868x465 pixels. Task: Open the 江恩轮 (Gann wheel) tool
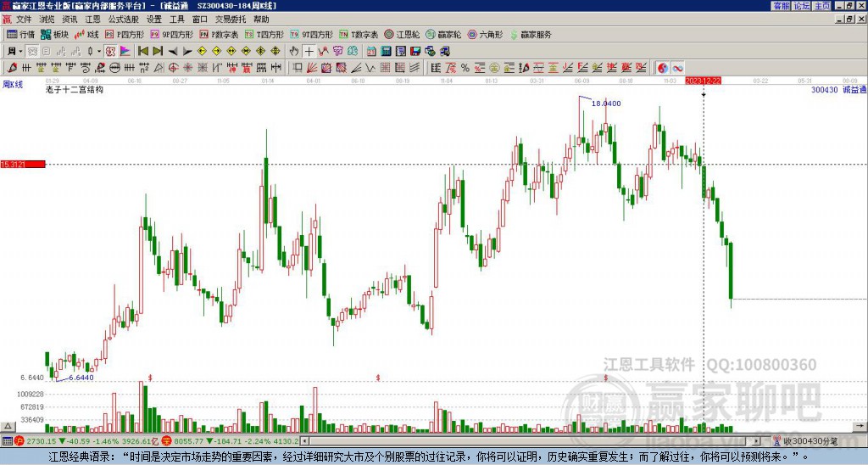click(403, 34)
